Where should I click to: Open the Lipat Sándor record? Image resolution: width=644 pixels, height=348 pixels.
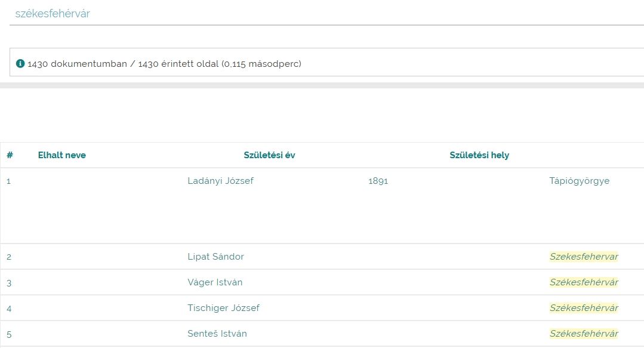(x=215, y=257)
